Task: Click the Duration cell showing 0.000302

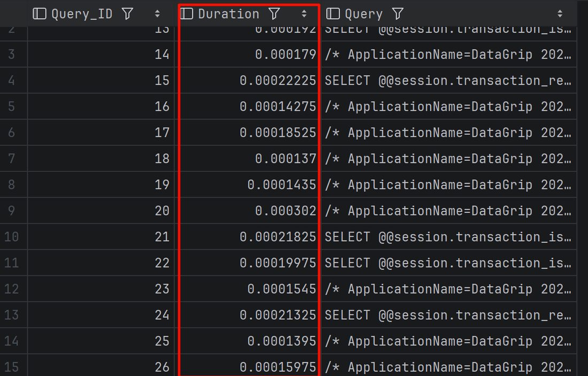Action: point(248,211)
